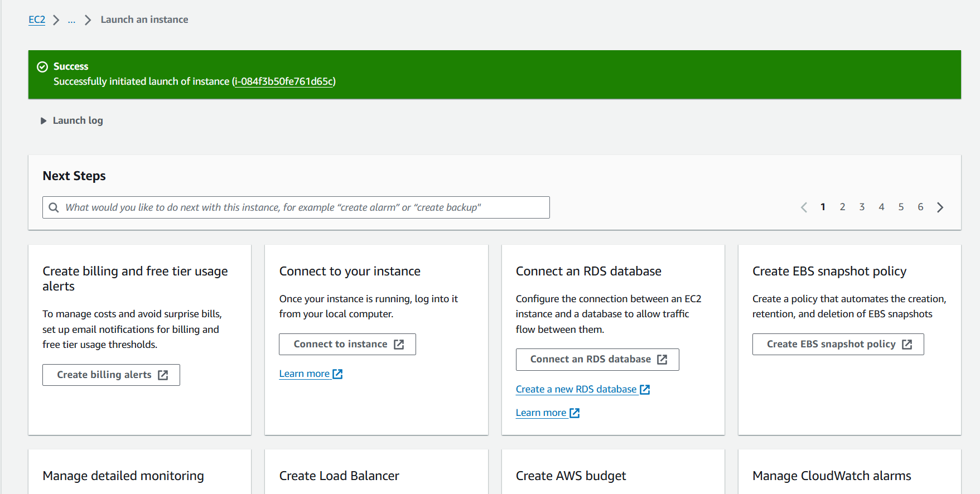
Task: Click the Create Load Balancer heading
Action: 339,476
